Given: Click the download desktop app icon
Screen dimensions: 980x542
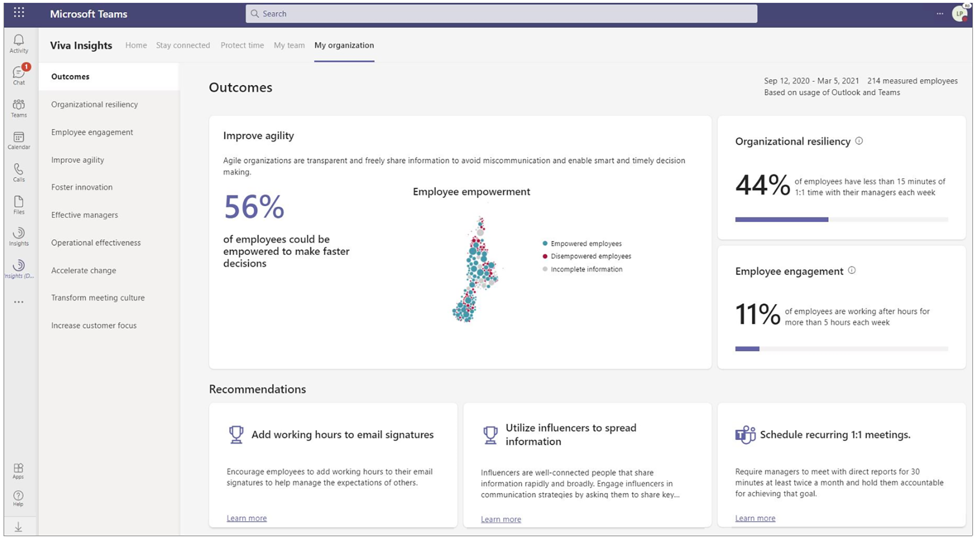Looking at the screenshot, I should click(x=18, y=527).
